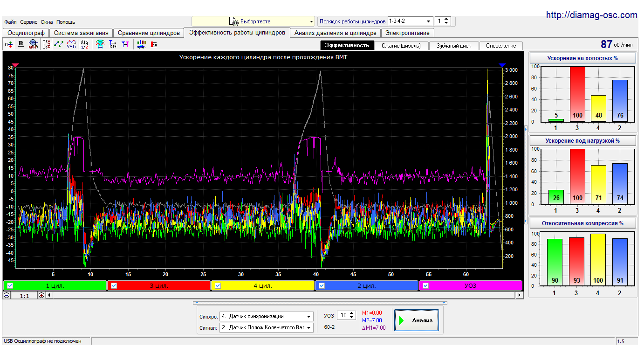Open the Помощь menu
Image resolution: width=644 pixels, height=347 pixels.
[66, 22]
